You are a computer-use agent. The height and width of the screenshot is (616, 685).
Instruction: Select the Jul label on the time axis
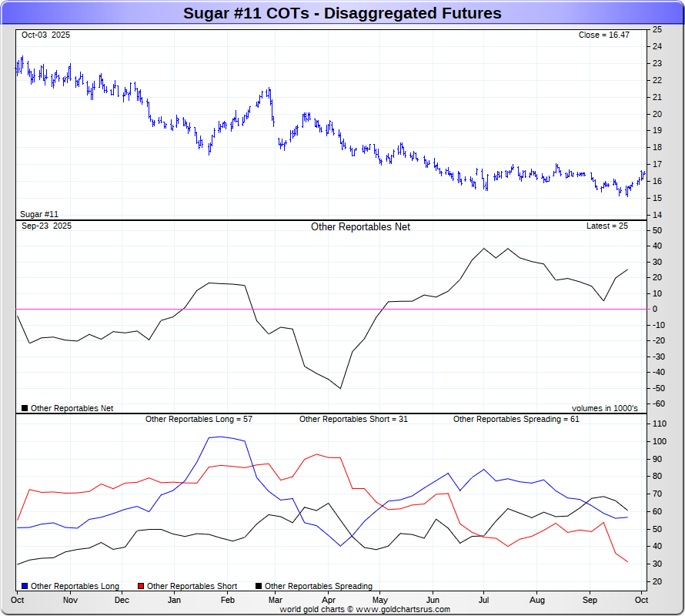click(485, 599)
